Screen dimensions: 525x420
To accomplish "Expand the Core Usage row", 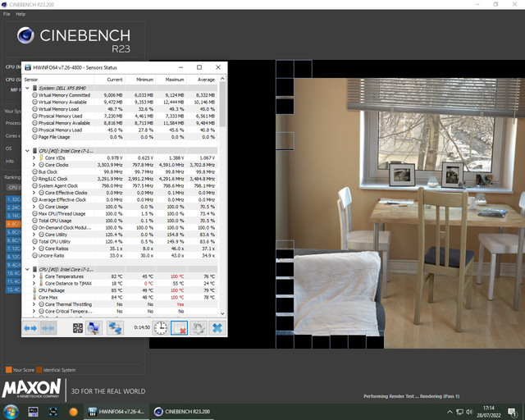I will (34, 207).
